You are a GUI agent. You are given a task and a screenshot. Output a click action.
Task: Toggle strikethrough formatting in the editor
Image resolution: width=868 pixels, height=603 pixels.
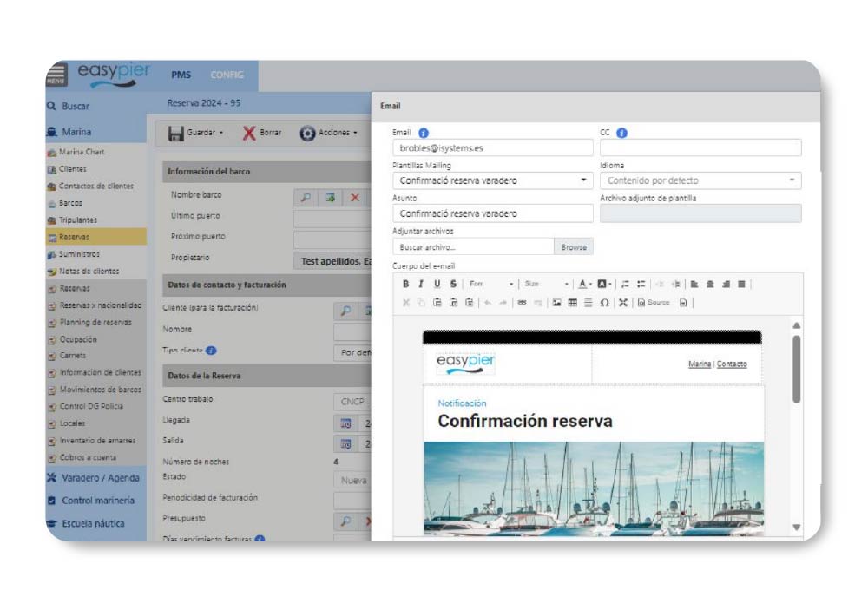452,284
